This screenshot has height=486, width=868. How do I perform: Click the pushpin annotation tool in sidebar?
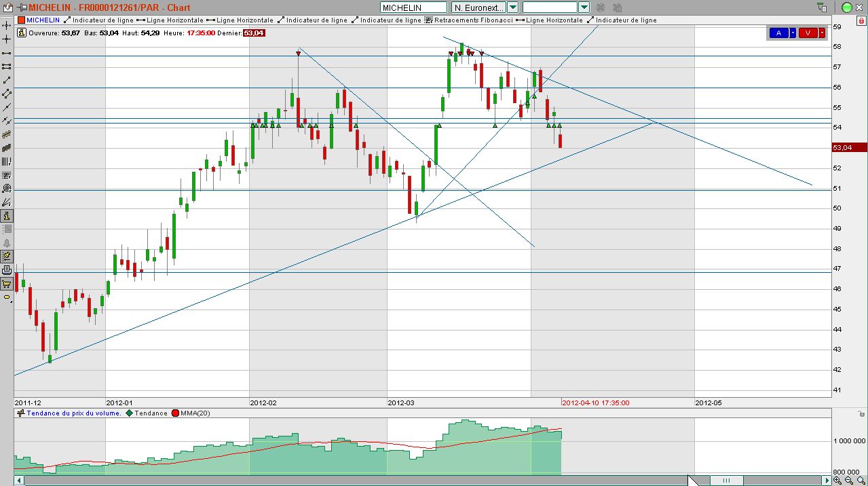pos(7,256)
